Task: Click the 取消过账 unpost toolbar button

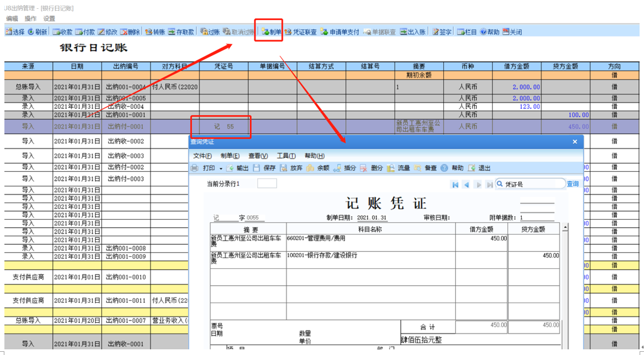Action: coord(239,31)
